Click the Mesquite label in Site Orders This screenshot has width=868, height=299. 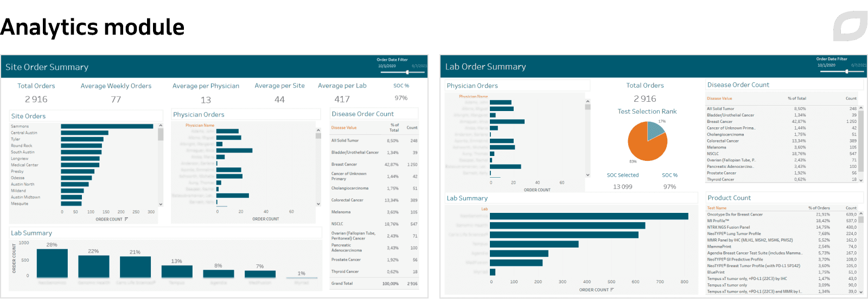point(20,204)
